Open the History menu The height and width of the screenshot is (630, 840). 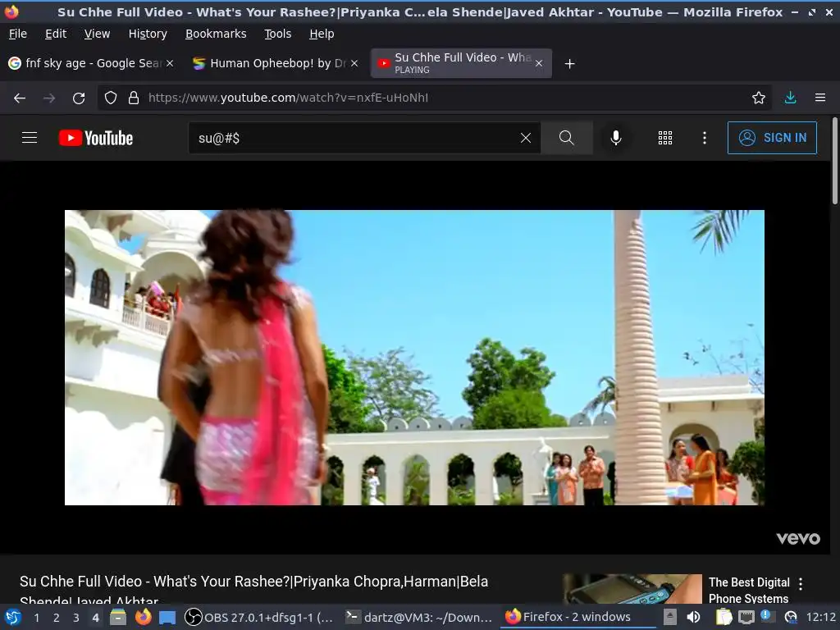click(148, 34)
